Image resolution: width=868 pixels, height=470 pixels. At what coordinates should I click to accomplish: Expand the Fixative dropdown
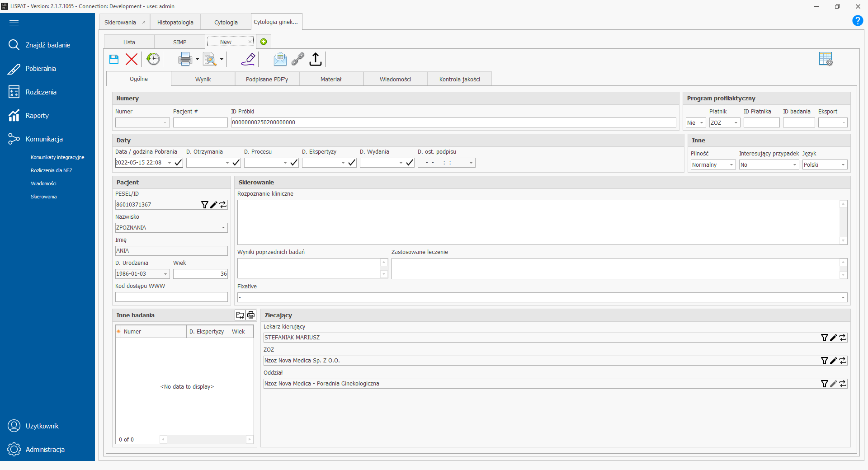(843, 297)
